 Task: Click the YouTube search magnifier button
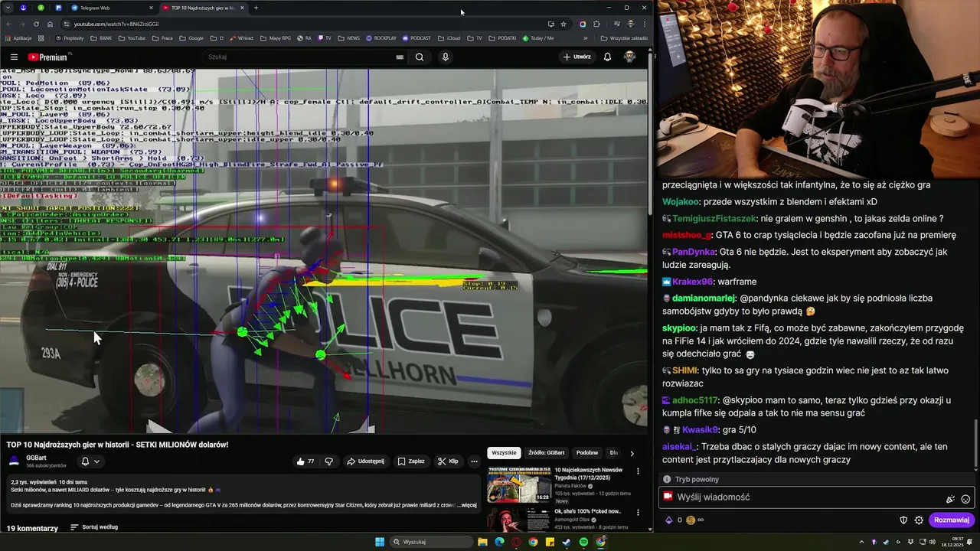tap(420, 57)
